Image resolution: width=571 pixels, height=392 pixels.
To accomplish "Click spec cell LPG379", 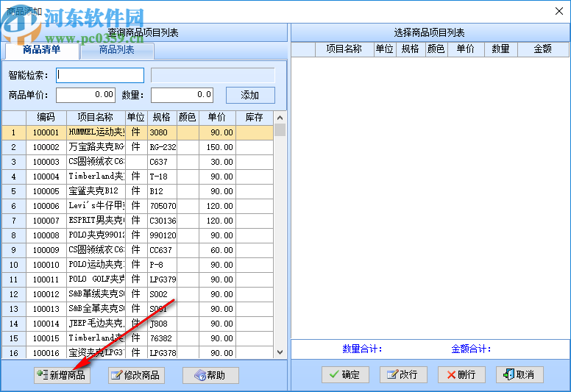I will [163, 279].
